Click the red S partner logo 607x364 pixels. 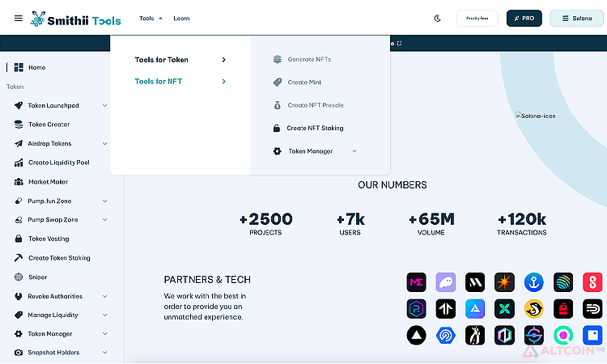(x=592, y=282)
